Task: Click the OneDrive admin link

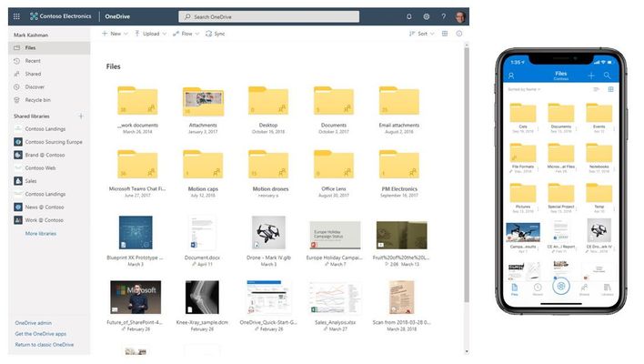Action: (34, 323)
